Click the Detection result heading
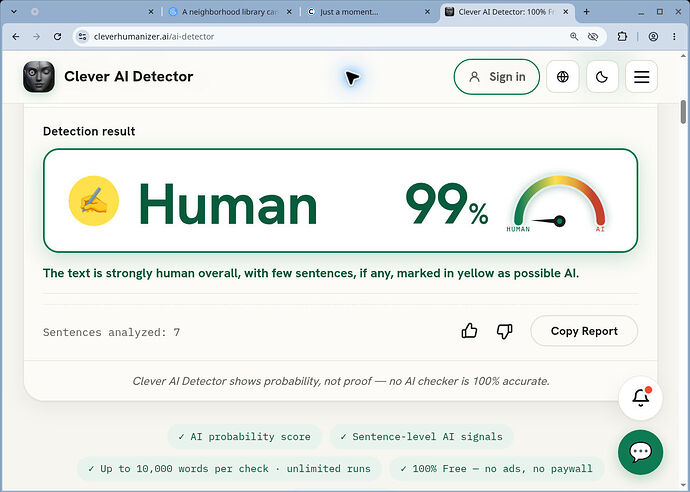 (89, 131)
